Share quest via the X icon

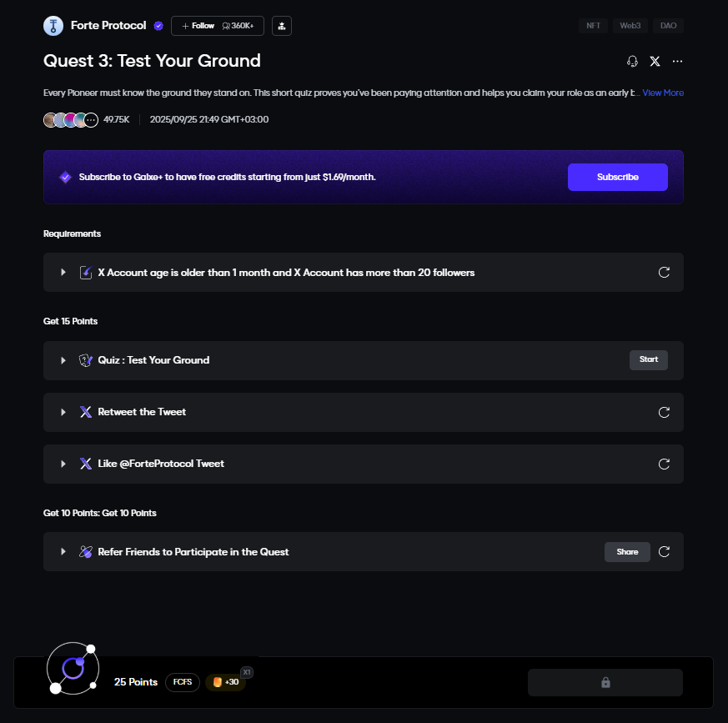(x=655, y=61)
